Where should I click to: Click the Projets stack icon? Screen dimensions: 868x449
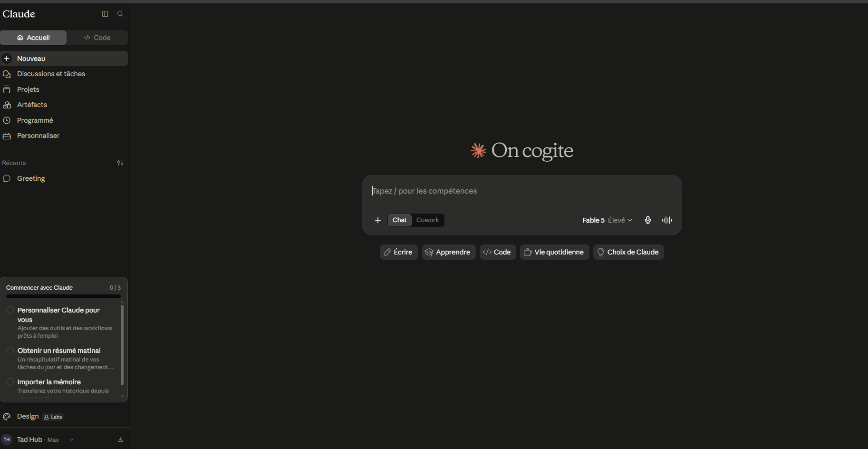[7, 89]
